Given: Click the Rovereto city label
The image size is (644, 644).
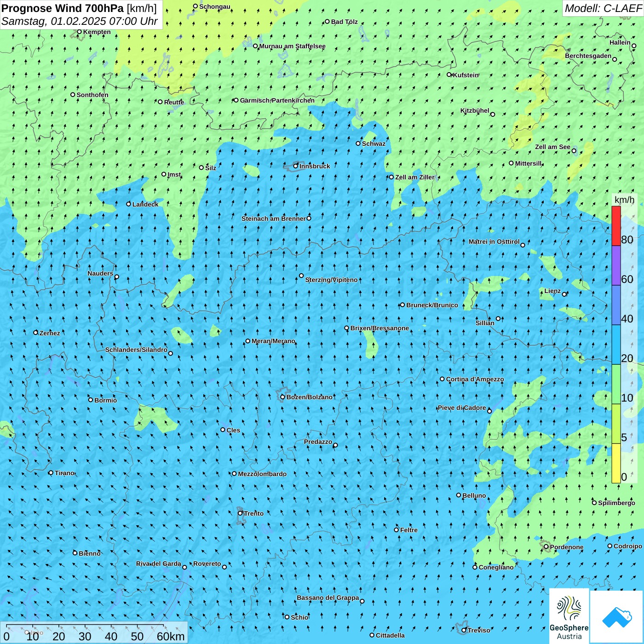Looking at the screenshot, I should (x=207, y=563).
